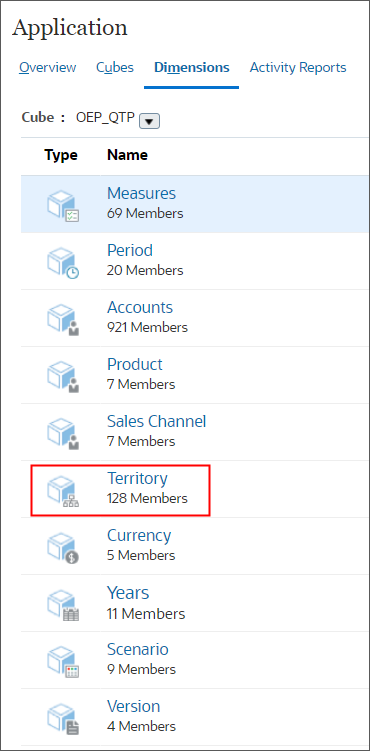Click the Accounts dimension icon
This screenshot has height=751, width=370.
[63, 320]
